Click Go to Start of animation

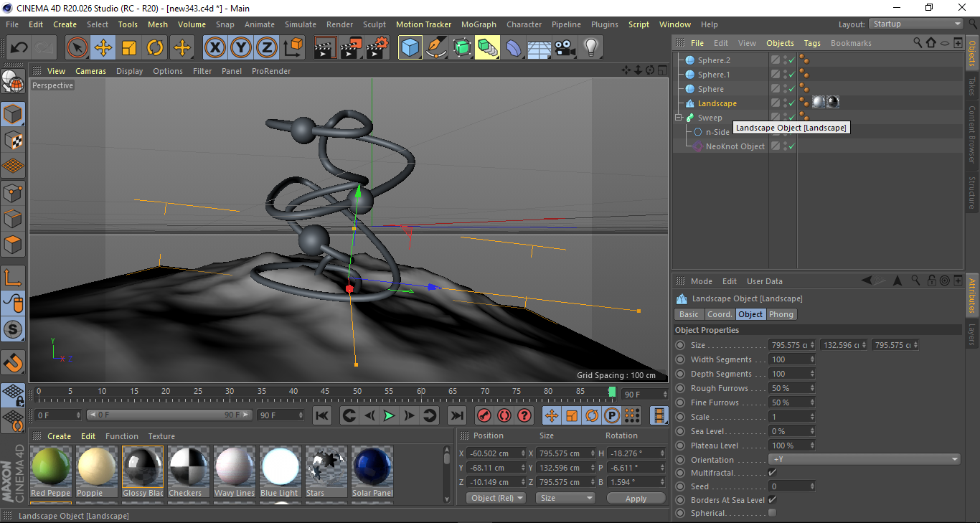tap(323, 415)
